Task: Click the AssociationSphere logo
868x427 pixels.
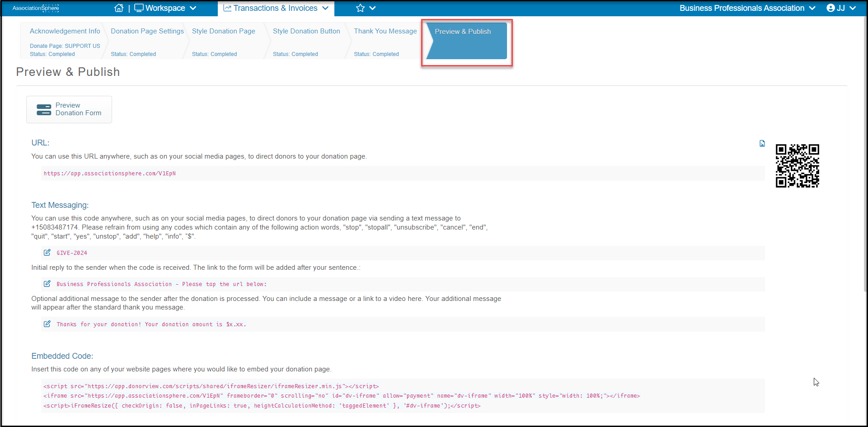Action: tap(36, 8)
